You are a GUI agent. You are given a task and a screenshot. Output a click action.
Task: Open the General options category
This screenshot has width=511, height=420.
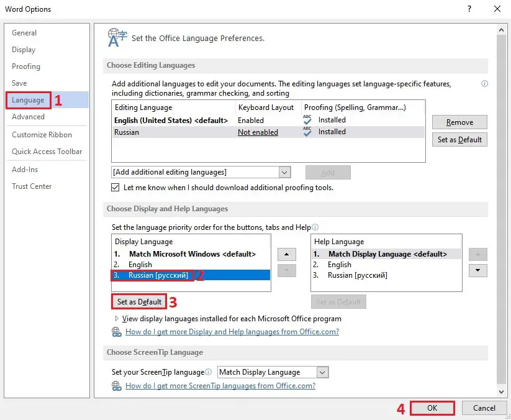click(24, 33)
